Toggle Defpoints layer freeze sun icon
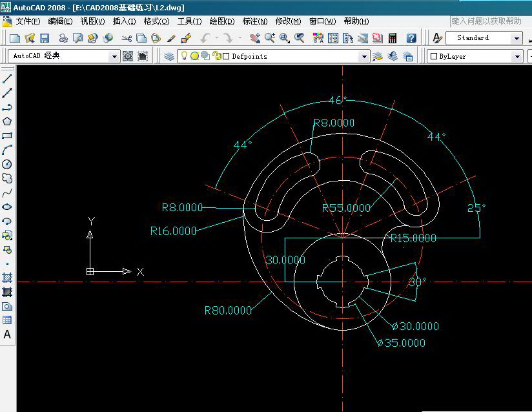 [x=194, y=56]
